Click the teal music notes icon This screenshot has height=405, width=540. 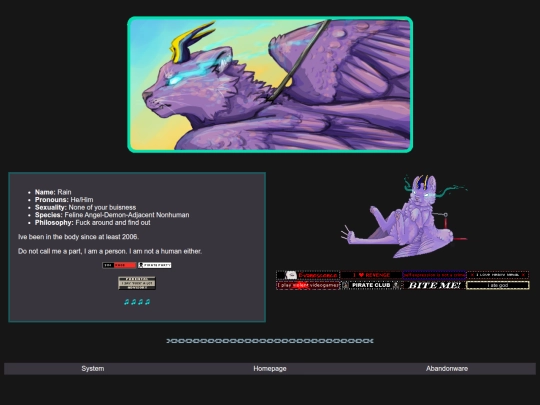(137, 302)
